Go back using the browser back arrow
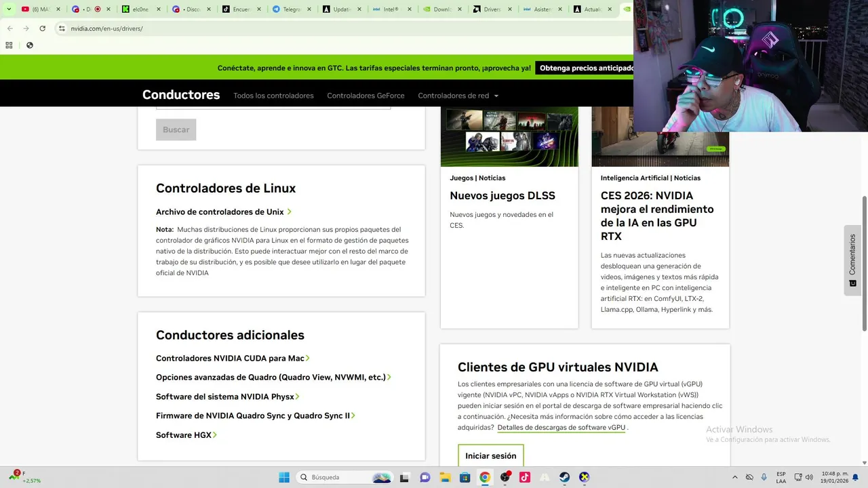The width and height of the screenshot is (868, 488). click(9, 28)
